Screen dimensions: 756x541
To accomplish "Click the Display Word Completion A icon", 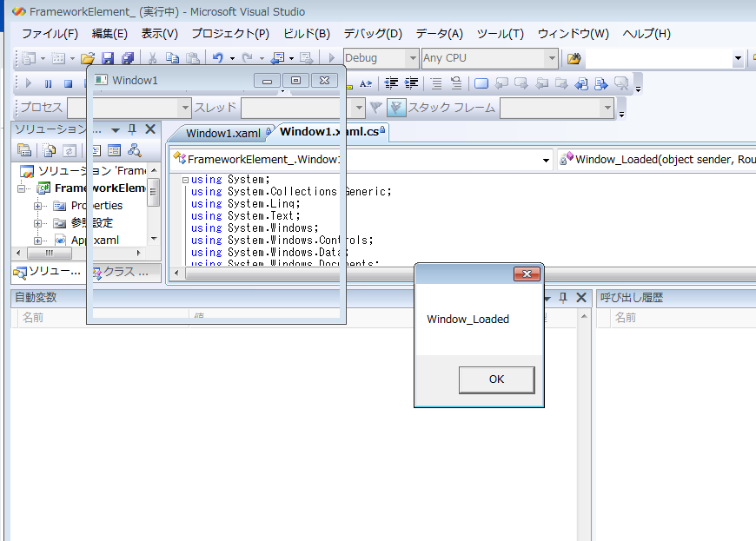I will tap(366, 83).
